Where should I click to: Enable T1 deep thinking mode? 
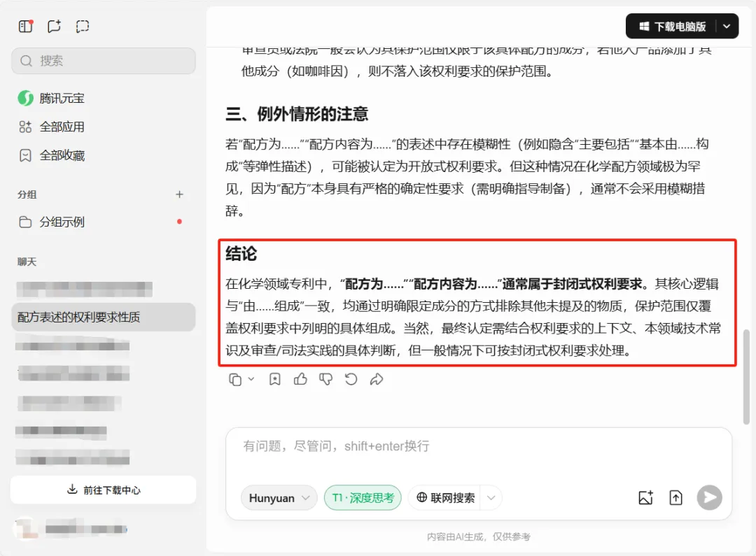[363, 497]
